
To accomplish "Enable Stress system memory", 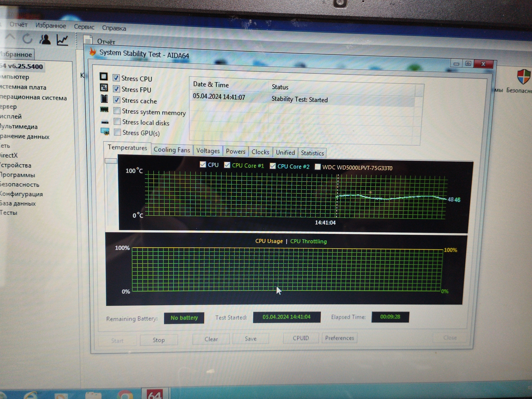I will coord(117,111).
